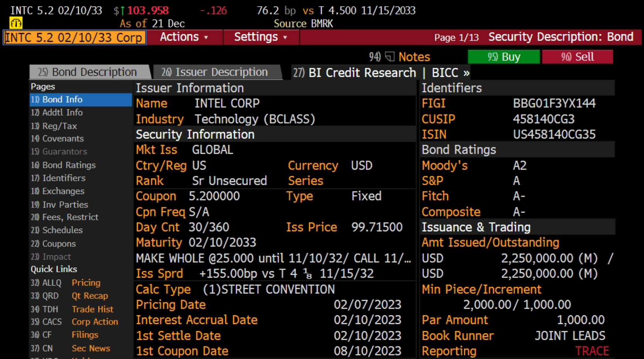Open the CN Sec News quick link
This screenshot has width=644, height=359.
[71, 348]
